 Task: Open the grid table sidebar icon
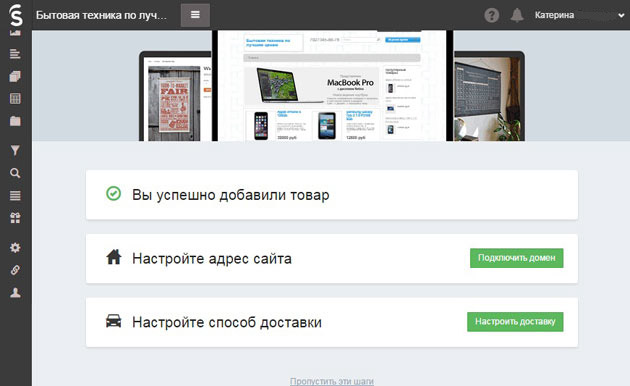pos(15,98)
